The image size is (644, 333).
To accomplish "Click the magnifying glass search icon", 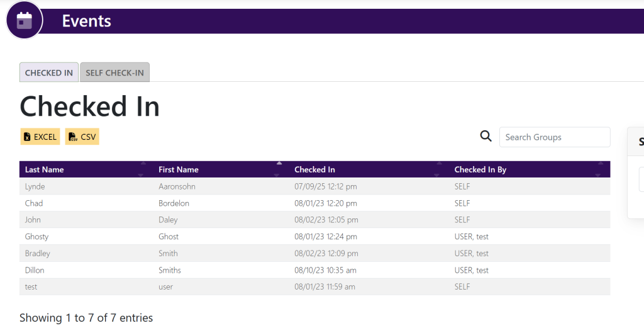I will point(486,137).
